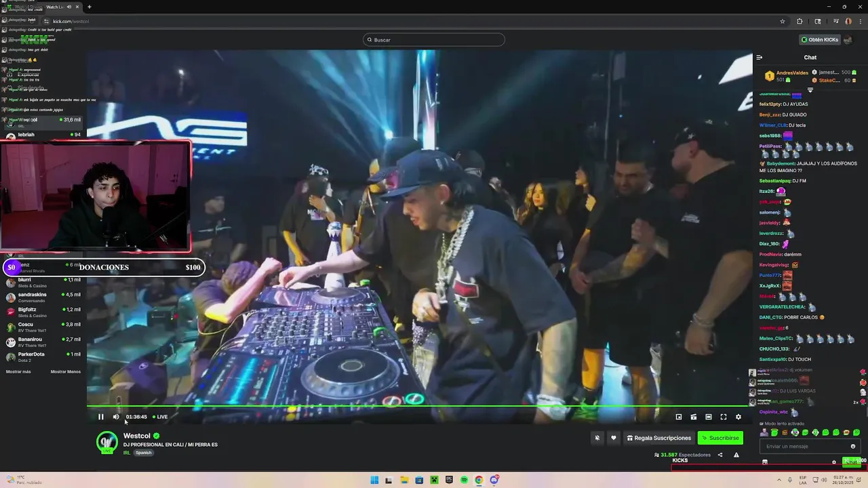Click Westcol streamer name below video
The image size is (868, 488).
pos(136,436)
